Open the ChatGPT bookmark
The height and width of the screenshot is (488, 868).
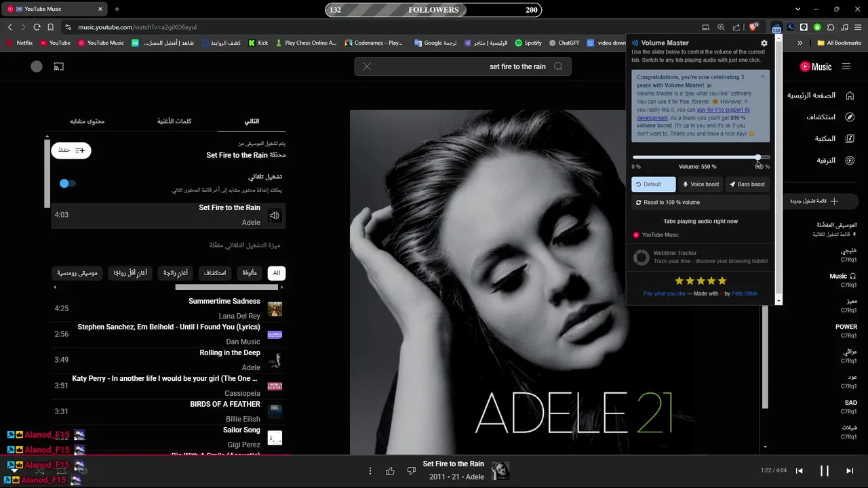pyautogui.click(x=564, y=43)
